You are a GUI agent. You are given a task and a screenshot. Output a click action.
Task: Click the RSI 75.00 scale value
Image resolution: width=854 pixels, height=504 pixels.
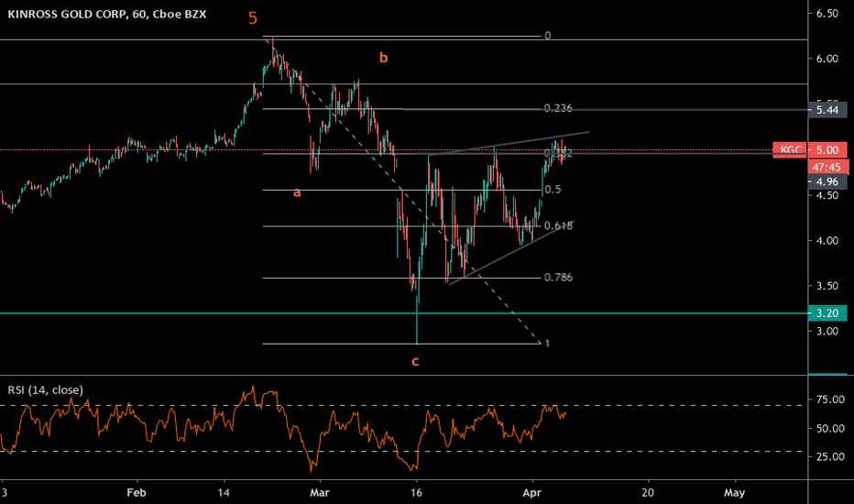pyautogui.click(x=830, y=400)
